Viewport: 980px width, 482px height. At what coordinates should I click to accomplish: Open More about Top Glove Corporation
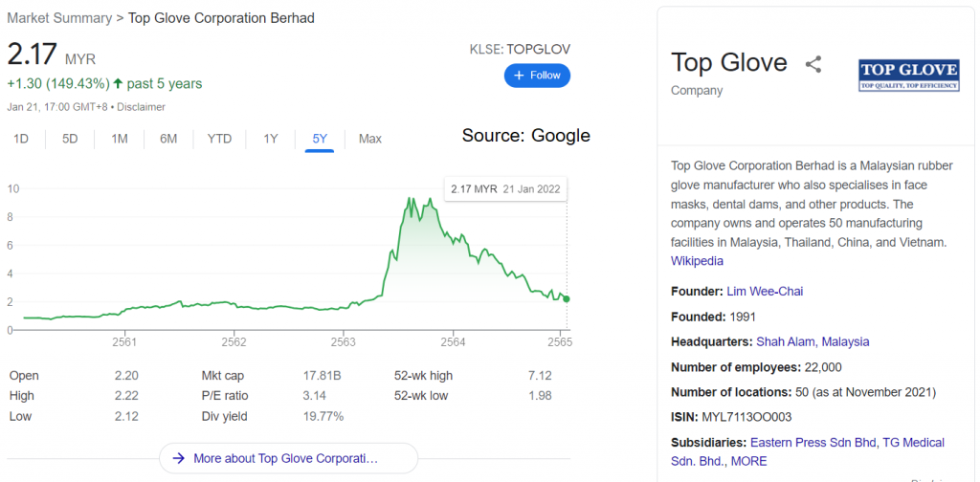point(288,458)
